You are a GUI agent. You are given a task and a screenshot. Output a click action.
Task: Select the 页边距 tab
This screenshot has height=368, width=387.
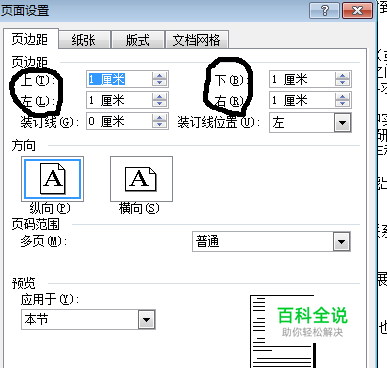coord(30,39)
